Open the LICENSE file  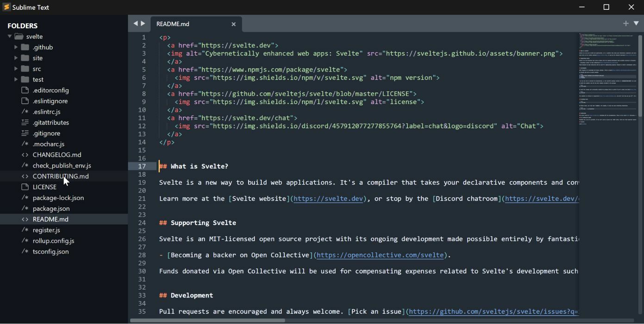point(44,187)
